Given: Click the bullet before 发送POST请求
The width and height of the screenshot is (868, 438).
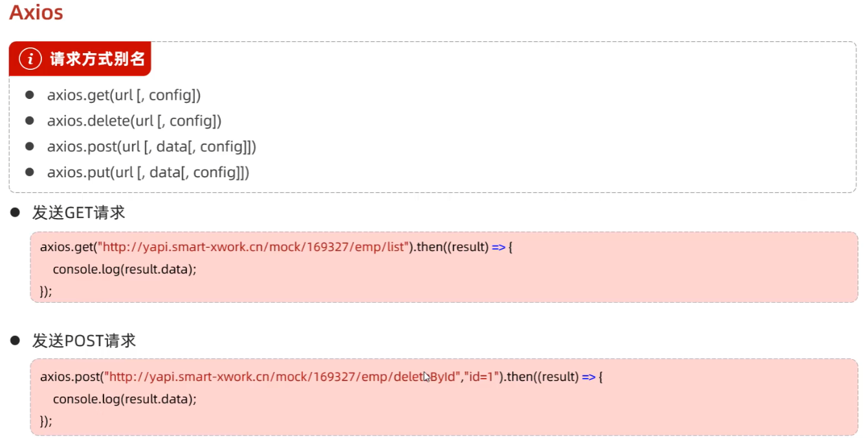Looking at the screenshot, I should pyautogui.click(x=16, y=340).
